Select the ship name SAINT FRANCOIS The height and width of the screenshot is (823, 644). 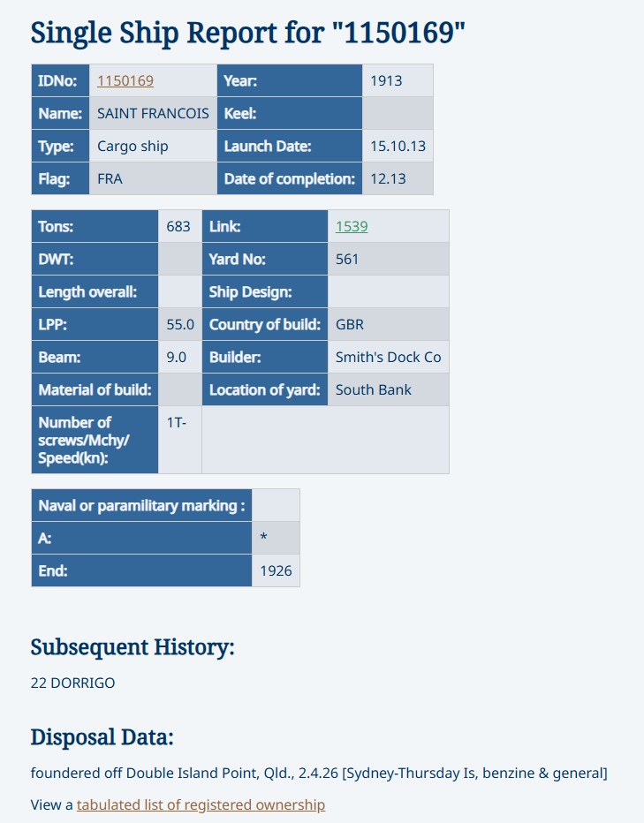pyautogui.click(x=153, y=113)
